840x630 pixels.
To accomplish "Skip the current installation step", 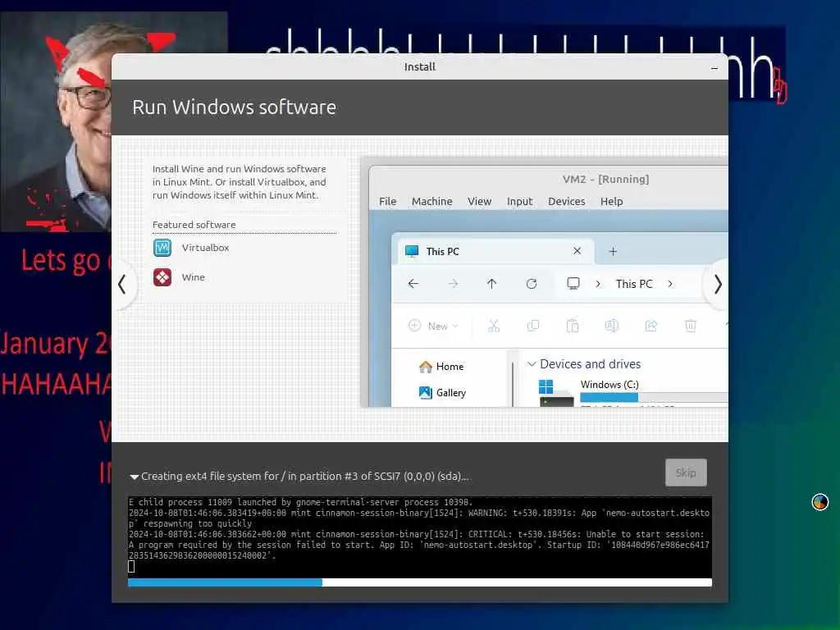I will pyautogui.click(x=686, y=472).
